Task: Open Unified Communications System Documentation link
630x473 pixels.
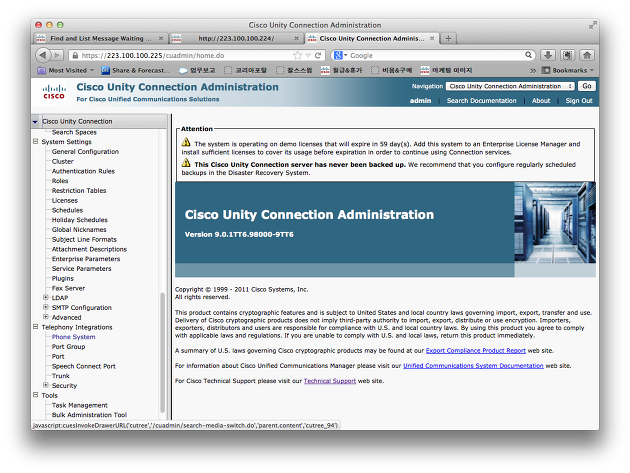Action: pos(473,366)
